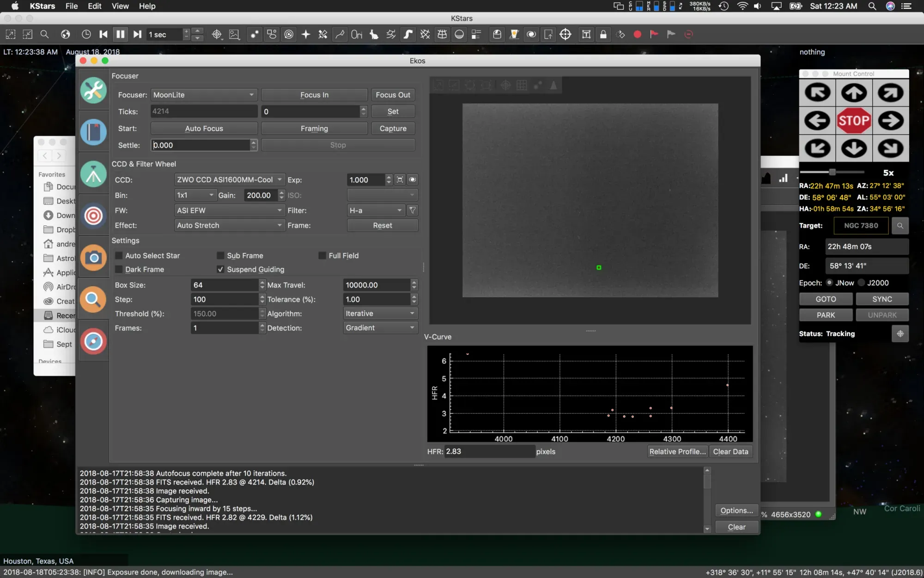Select the J2000 epoch radio button
This screenshot has height=578, width=924.
tap(862, 283)
